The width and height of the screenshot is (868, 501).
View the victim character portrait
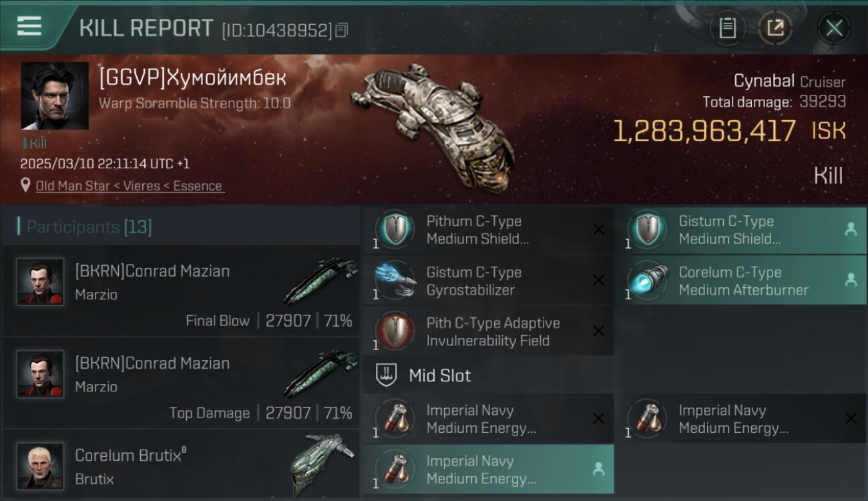pyautogui.click(x=55, y=96)
